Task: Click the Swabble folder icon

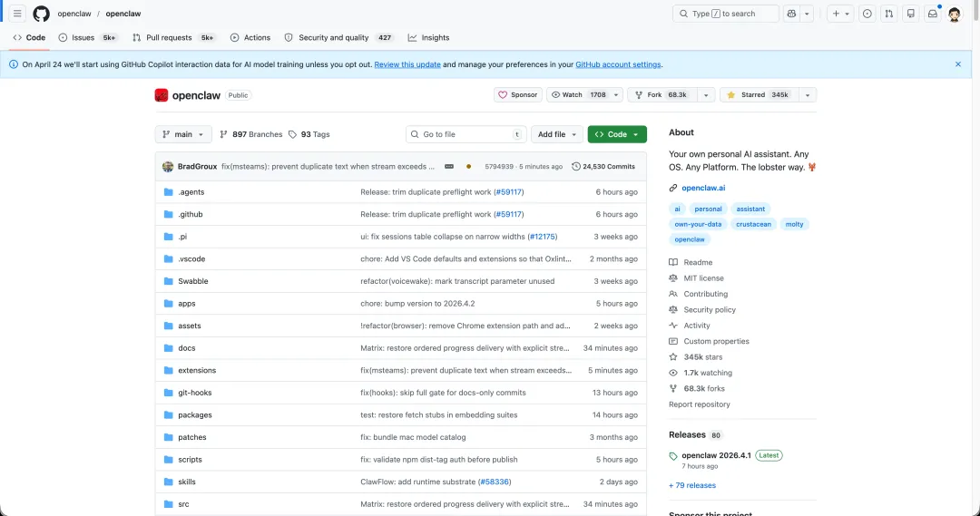Action: click(168, 281)
